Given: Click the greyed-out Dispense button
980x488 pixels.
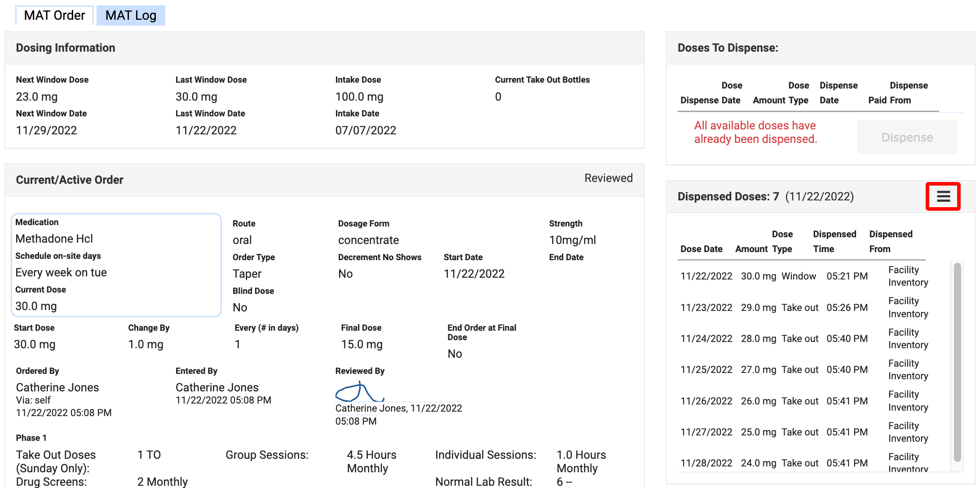Looking at the screenshot, I should (x=907, y=137).
